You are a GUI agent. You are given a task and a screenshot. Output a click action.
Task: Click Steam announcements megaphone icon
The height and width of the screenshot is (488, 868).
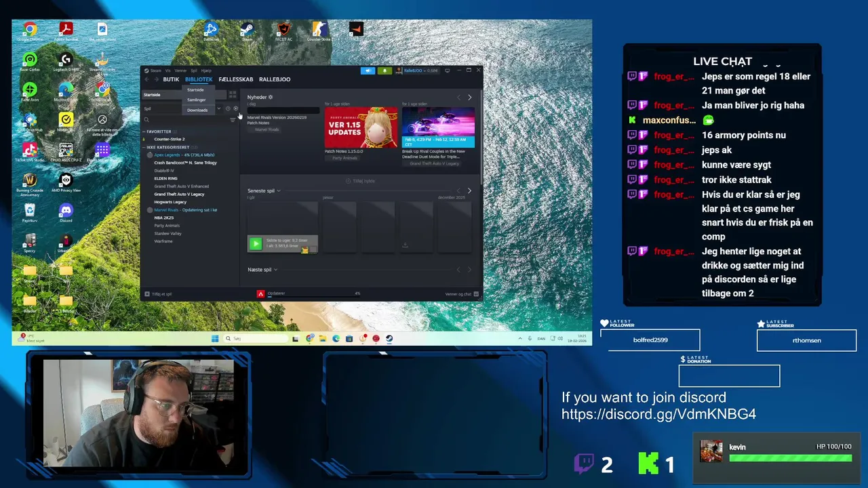[x=368, y=70]
